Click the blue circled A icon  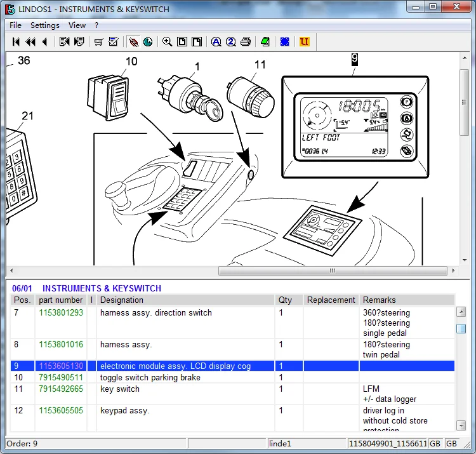(x=216, y=42)
